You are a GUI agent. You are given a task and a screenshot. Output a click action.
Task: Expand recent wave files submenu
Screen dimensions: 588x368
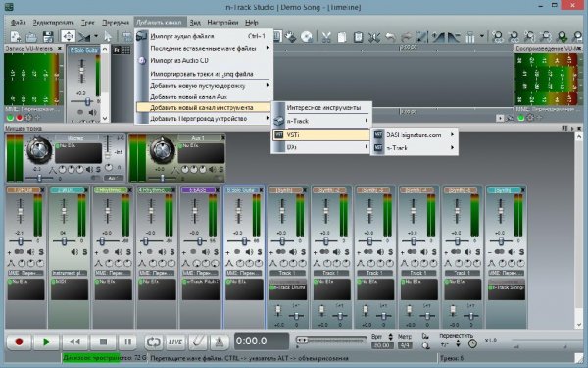268,48
